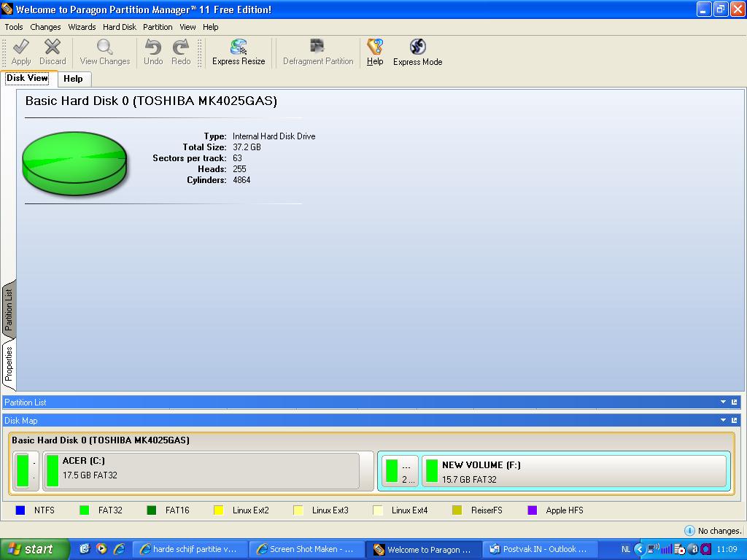747x560 pixels.
Task: Open 'Postvak IN - Outlook' taskbar button
Action: coord(541,549)
